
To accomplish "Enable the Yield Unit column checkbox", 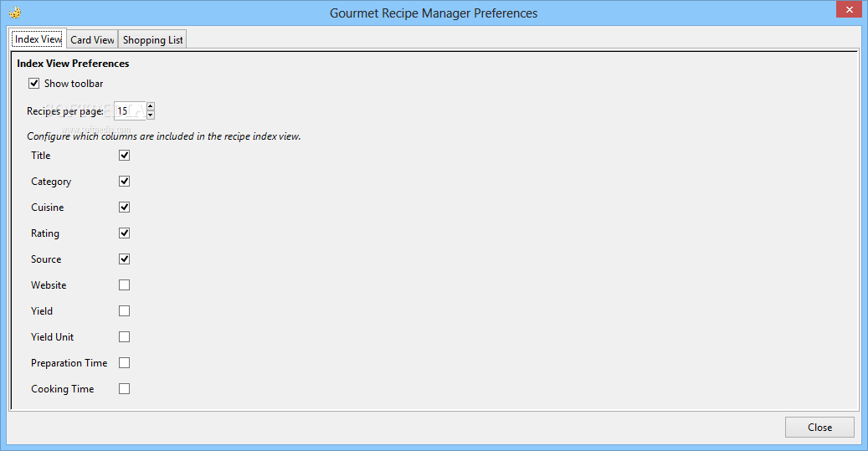I will 125,337.
